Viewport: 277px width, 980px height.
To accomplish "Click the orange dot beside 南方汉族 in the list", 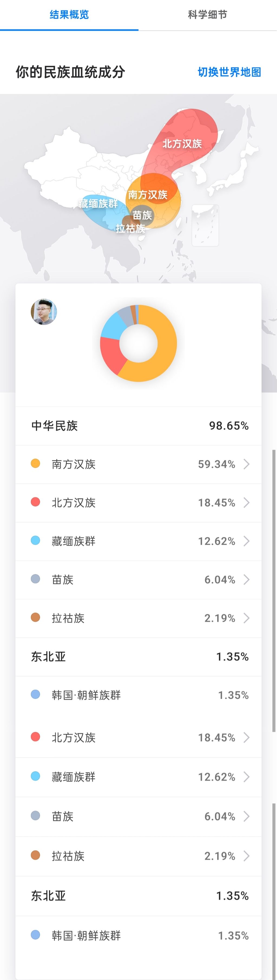I will pyautogui.click(x=35, y=464).
